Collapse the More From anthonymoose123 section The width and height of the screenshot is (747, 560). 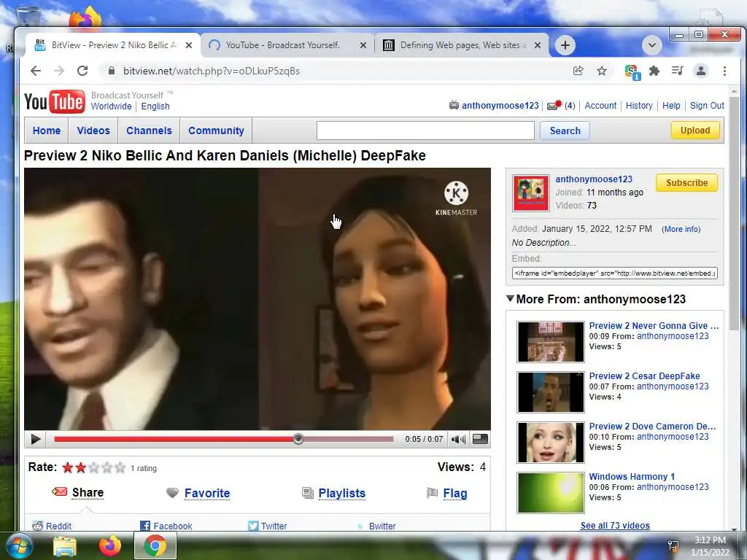point(510,298)
